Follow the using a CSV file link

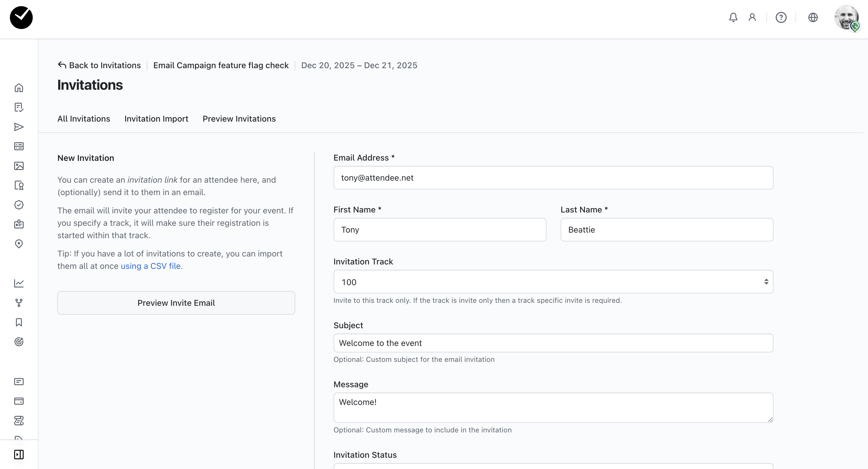coord(151,266)
